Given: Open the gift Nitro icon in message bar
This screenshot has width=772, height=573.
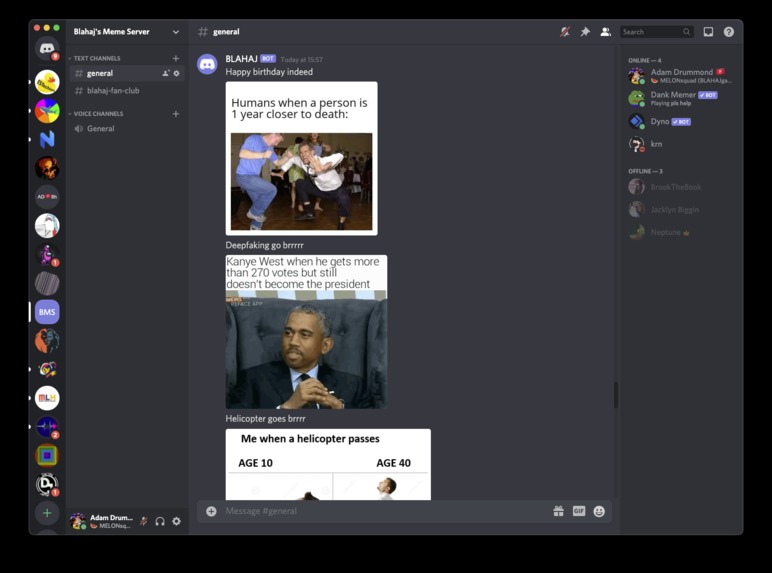Looking at the screenshot, I should point(558,511).
